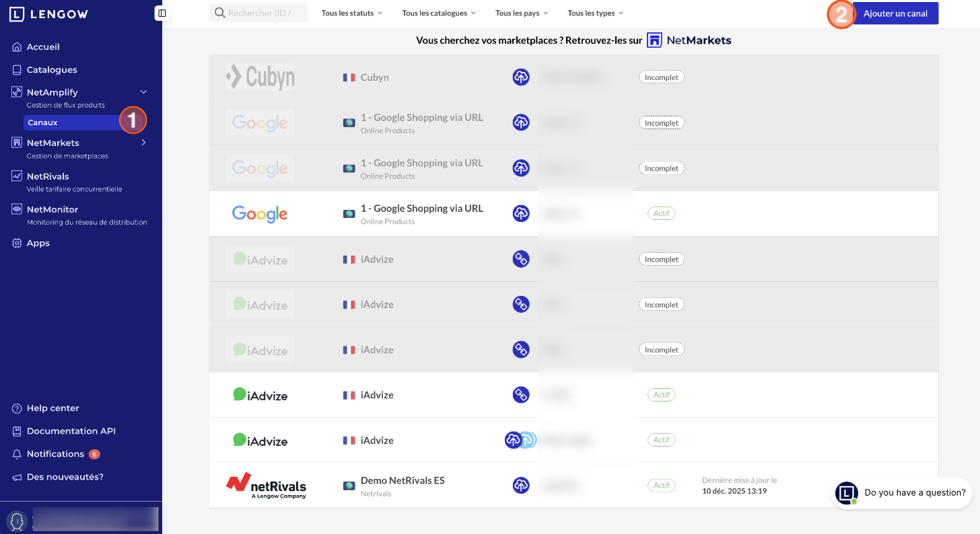Open the chat widget Lengow icon
This screenshot has width=980, height=534.
coord(846,493)
